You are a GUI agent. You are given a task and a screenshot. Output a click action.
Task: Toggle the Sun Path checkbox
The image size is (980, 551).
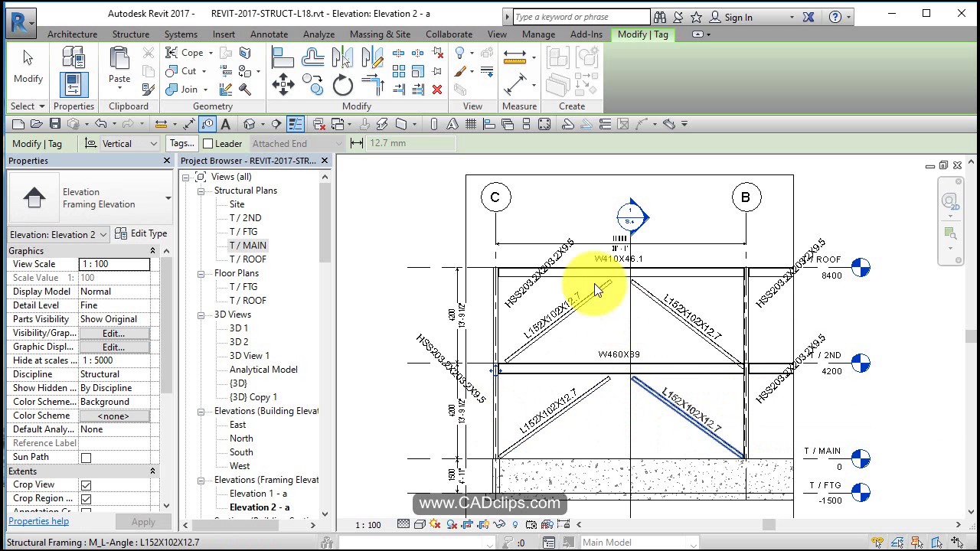(x=86, y=458)
